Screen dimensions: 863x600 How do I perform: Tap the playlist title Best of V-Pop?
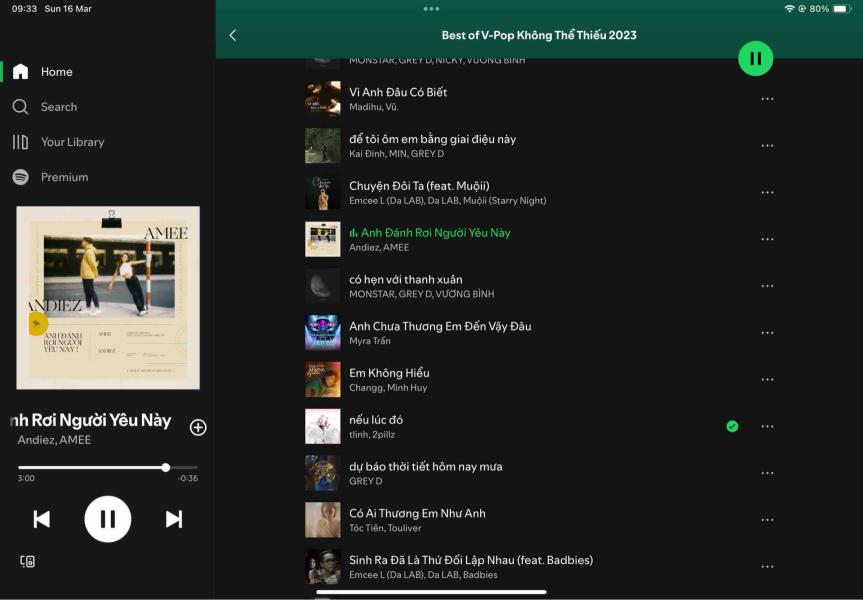[539, 35]
